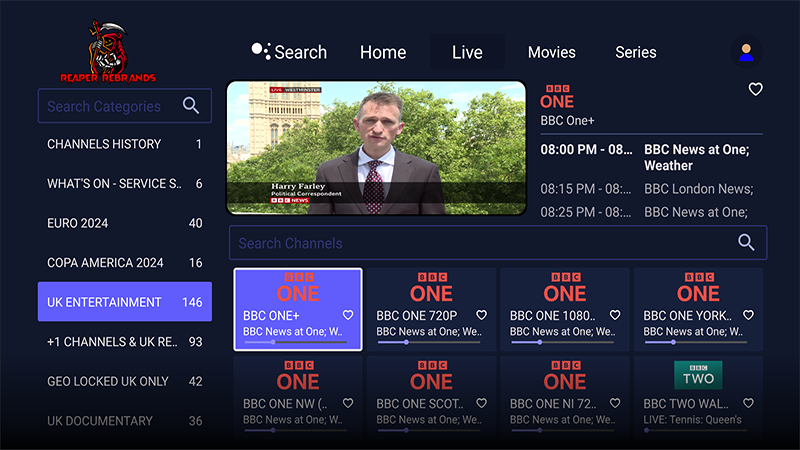
Task: Open +1 CHANNELS & UK RE.. category
Action: 125,342
